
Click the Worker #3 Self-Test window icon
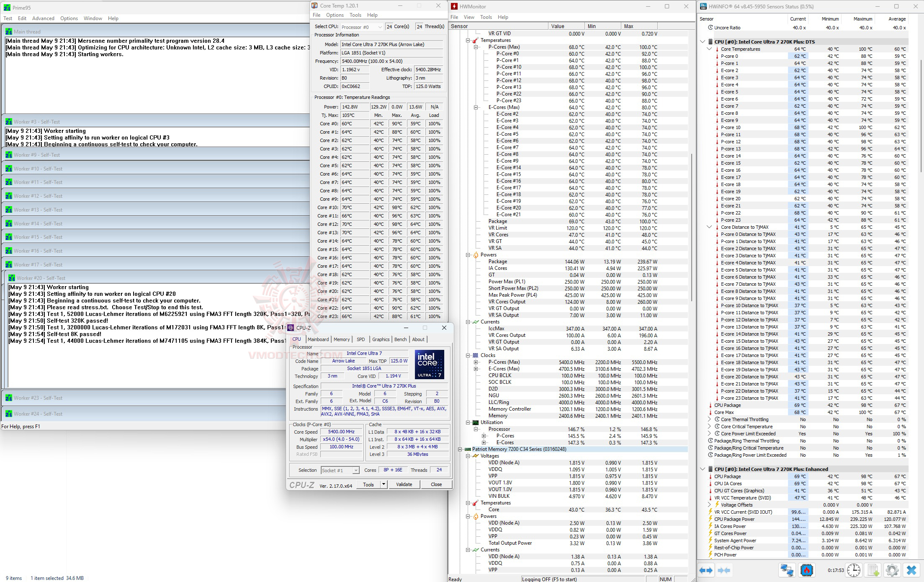click(x=9, y=122)
